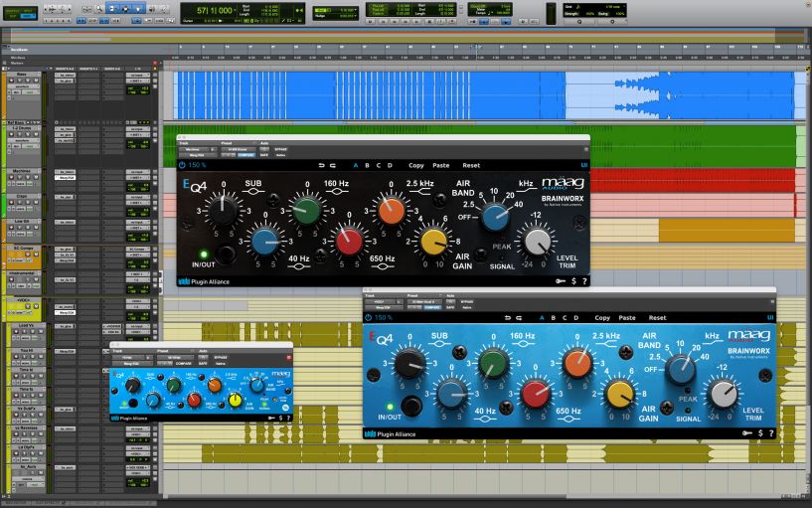Open help question mark in small EQ4 window
This screenshot has width=812, height=508.
click(x=288, y=418)
